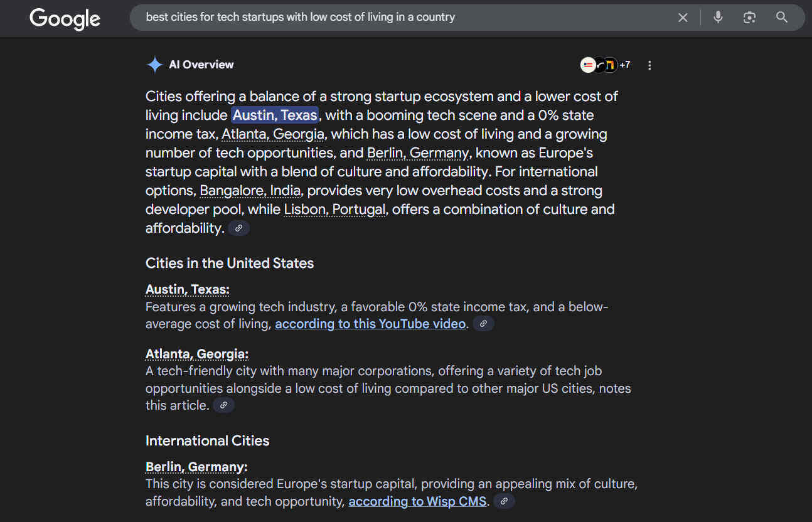Click link chip after YouTube video sentence
This screenshot has height=522, width=812.
[x=483, y=324]
